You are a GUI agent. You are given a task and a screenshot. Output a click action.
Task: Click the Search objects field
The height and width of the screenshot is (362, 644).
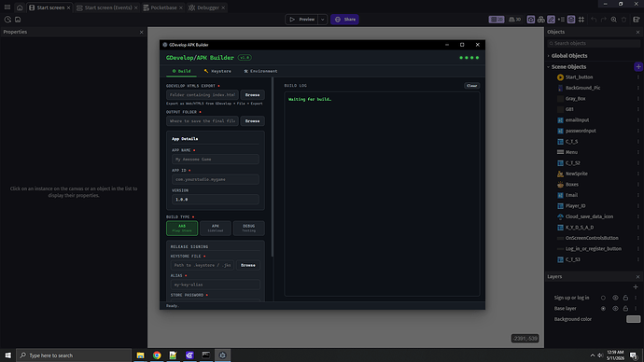tap(594, 43)
